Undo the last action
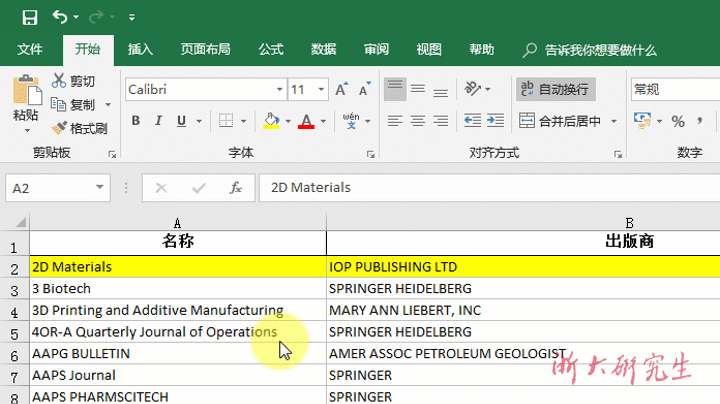 pyautogui.click(x=60, y=17)
